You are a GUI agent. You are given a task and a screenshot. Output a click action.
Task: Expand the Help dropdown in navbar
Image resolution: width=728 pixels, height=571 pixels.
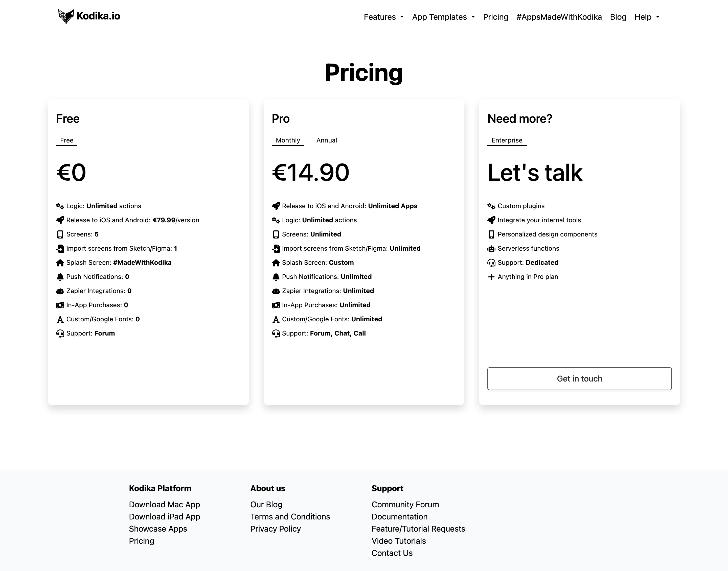[647, 17]
